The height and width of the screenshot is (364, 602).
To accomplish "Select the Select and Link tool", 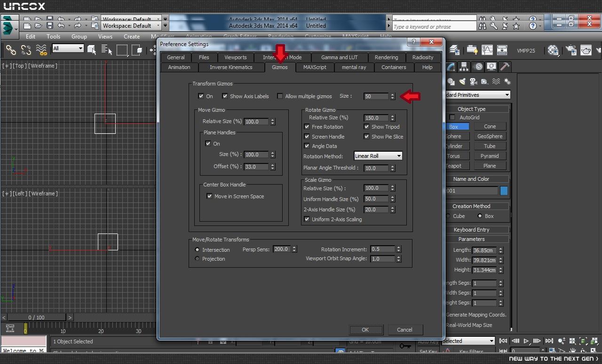I will (10, 50).
